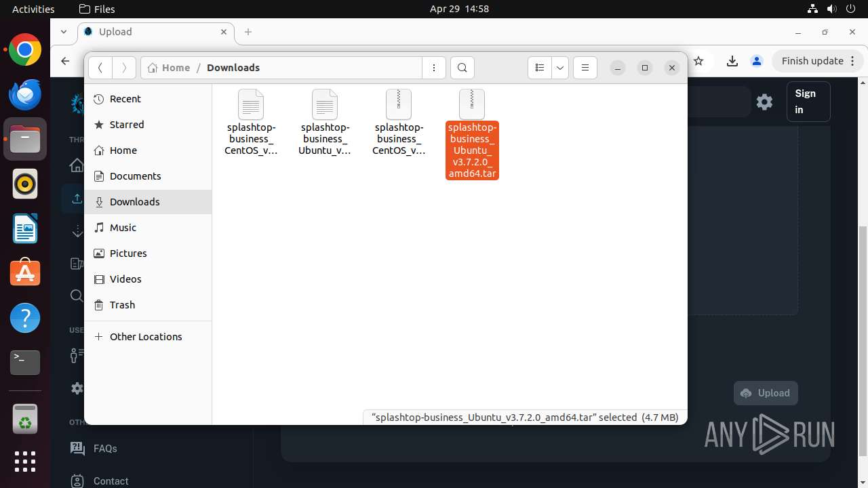
Task: Open Contact in the webpage sidebar
Action: pos(111,481)
